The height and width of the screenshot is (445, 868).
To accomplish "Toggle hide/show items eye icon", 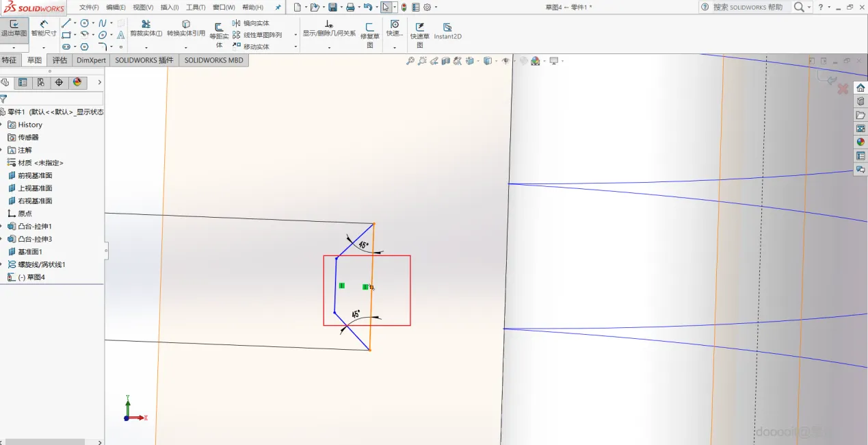I will coord(505,61).
